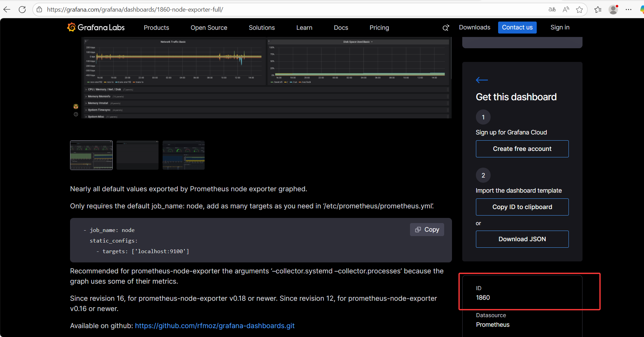Click Copy ID to clipboard button
644x337 pixels.
[522, 207]
